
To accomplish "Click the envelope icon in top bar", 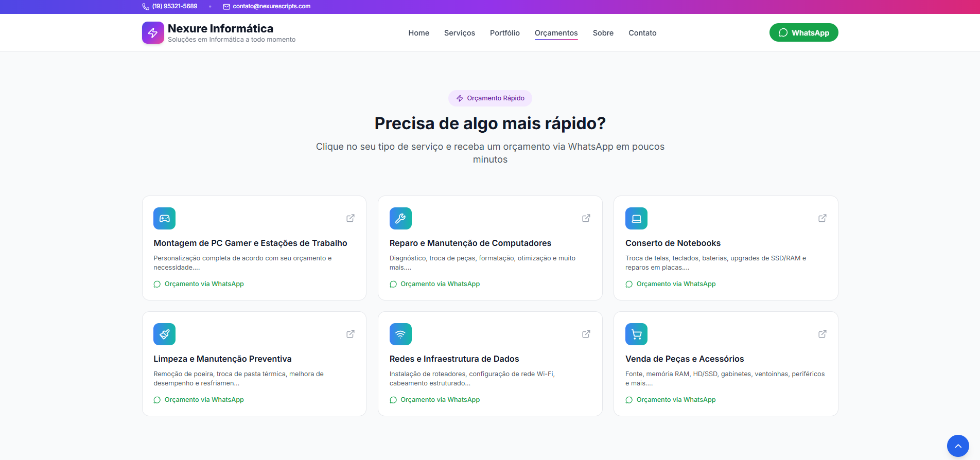I will pos(226,7).
